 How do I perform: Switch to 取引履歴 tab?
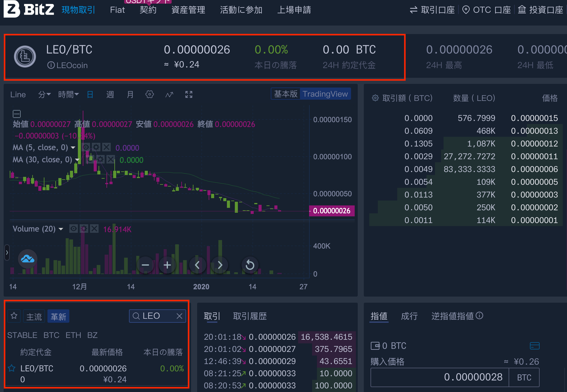250,316
